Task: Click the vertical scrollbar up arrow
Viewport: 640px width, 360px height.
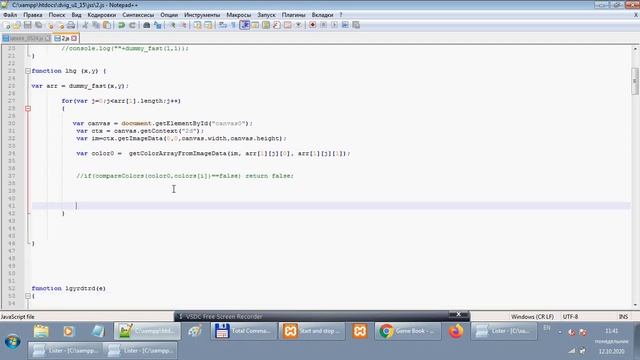Action: tap(635, 49)
